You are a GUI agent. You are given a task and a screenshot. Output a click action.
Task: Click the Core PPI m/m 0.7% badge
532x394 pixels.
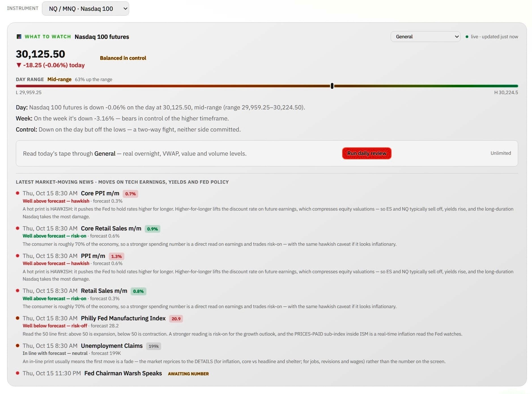[x=130, y=194]
